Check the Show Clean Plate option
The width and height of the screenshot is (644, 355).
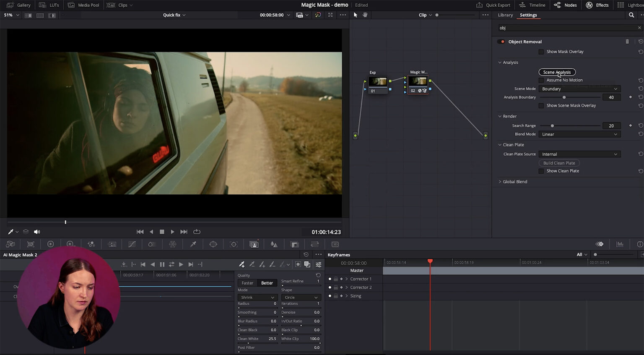click(541, 171)
